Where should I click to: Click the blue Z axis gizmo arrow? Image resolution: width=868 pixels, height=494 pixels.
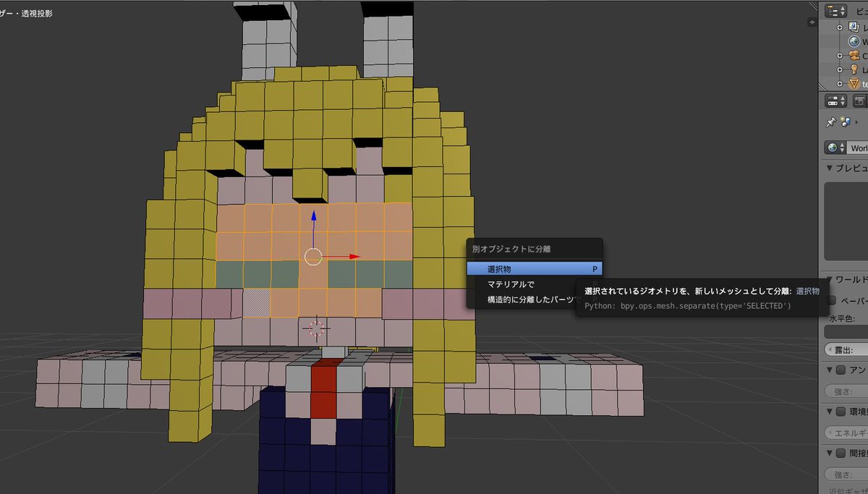(x=313, y=216)
